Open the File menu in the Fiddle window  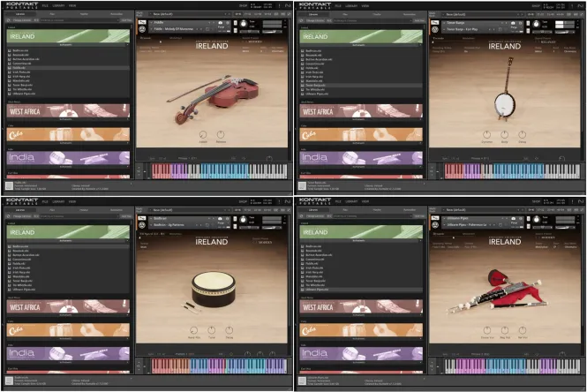(45, 5)
